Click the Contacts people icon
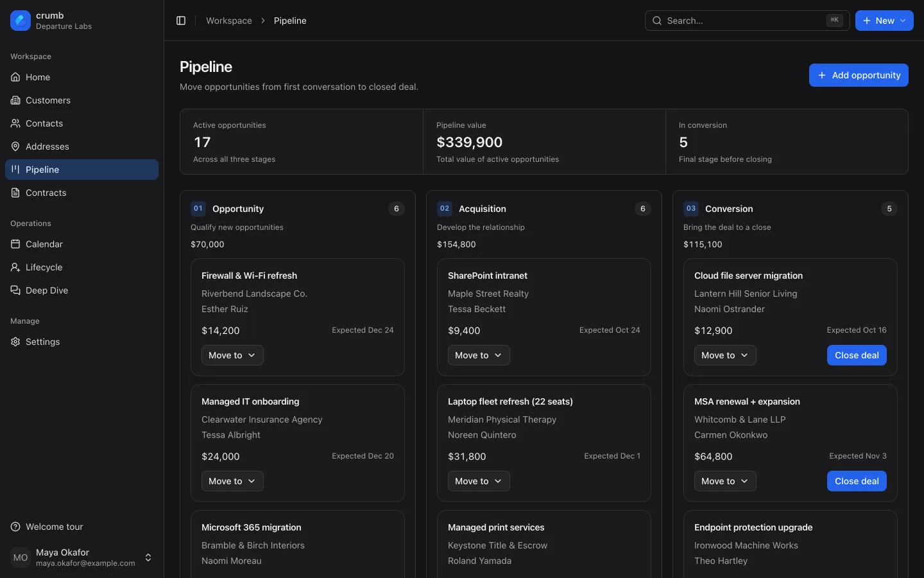 tap(15, 123)
